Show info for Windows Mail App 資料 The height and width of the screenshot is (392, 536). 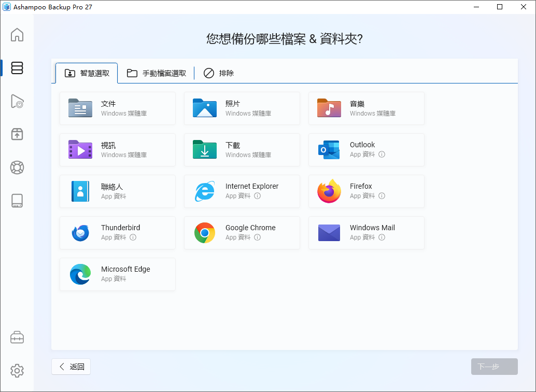382,237
